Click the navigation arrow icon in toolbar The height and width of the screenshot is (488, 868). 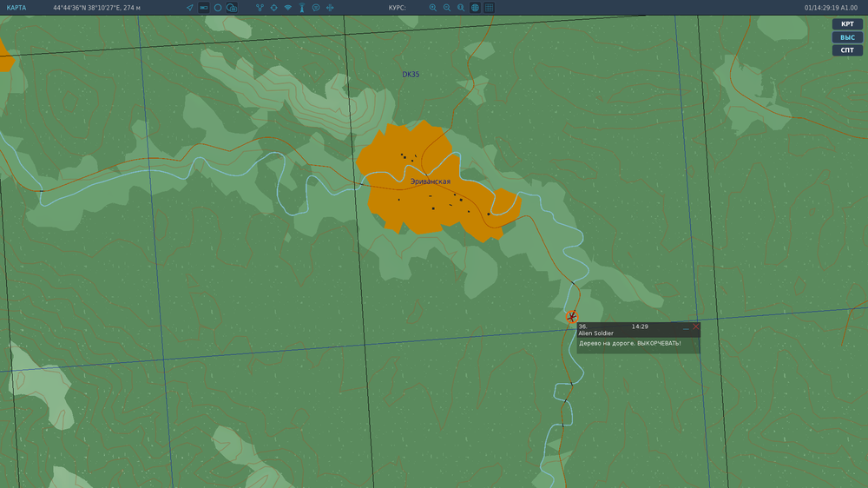(x=190, y=8)
